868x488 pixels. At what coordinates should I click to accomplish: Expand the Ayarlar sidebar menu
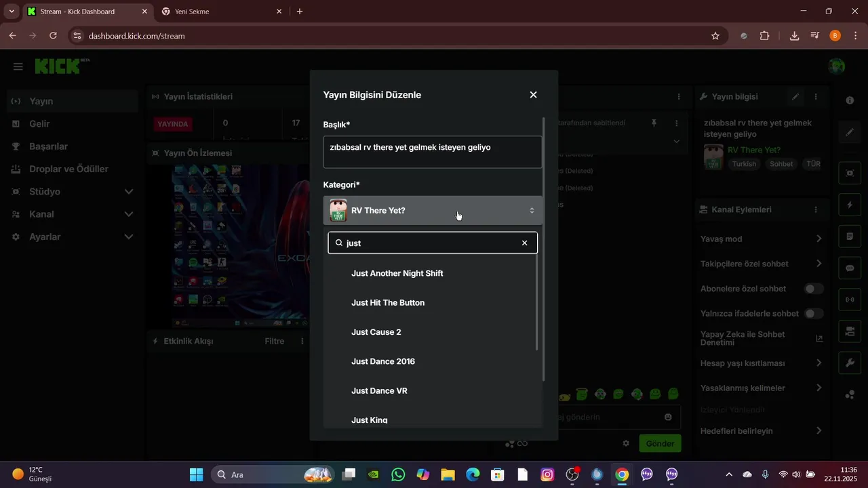pos(73,237)
